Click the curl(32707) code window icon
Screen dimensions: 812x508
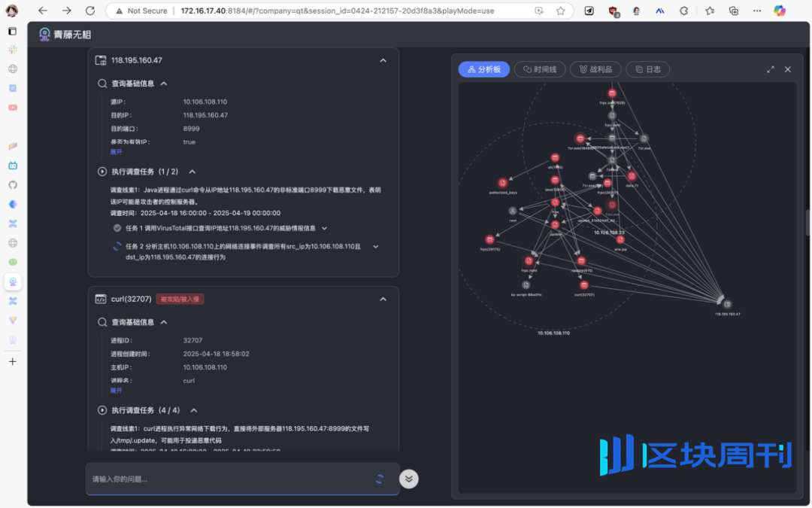[101, 299]
